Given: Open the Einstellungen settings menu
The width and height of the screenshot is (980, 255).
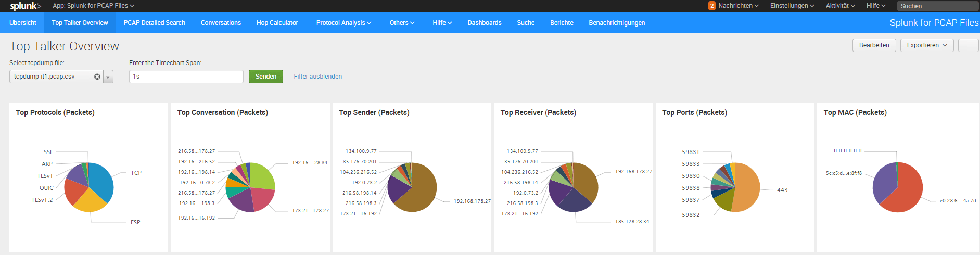Looking at the screenshot, I should point(792,6).
